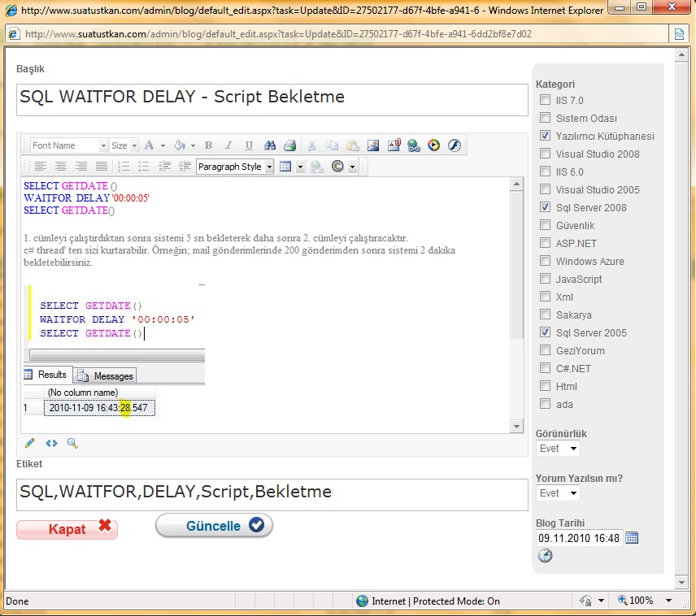Screen dimensions: 696x616
Task: Check the Sistem Odası category
Action: 545,118
